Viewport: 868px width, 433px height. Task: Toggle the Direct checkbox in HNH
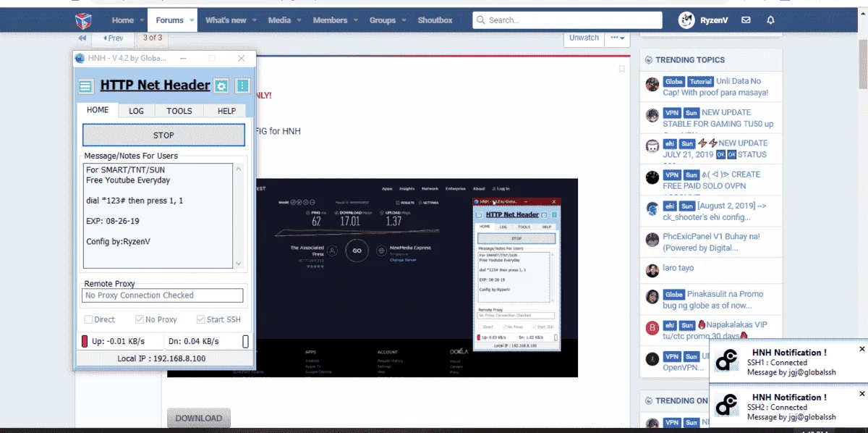click(88, 319)
